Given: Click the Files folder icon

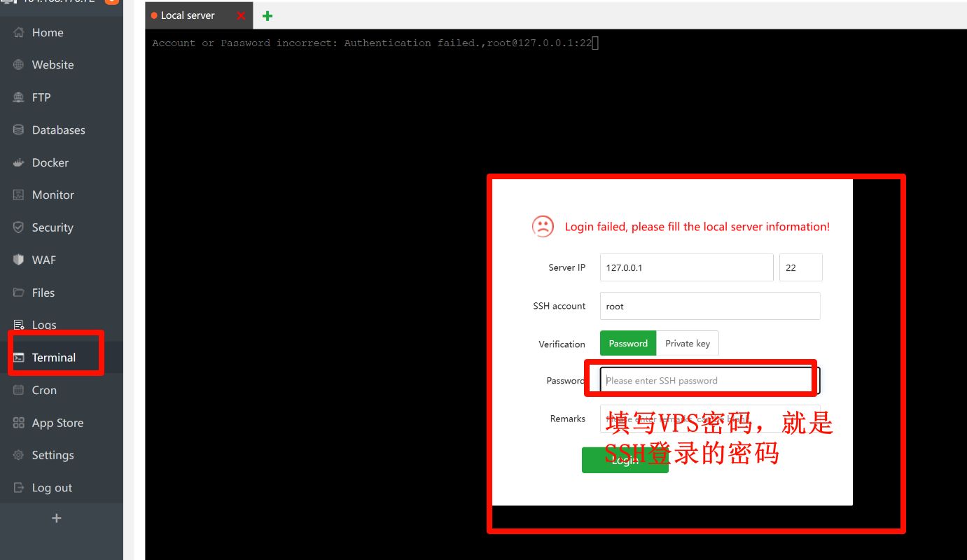Looking at the screenshot, I should point(19,293).
